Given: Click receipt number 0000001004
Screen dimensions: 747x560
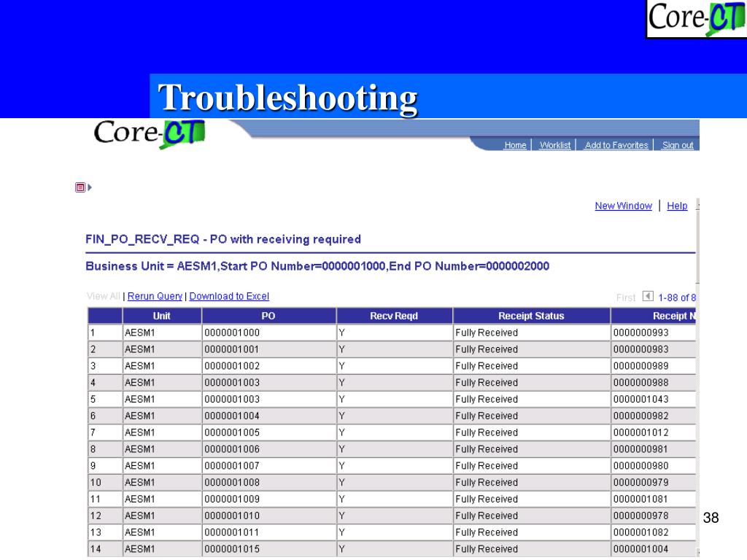Looking at the screenshot, I should [x=640, y=549].
